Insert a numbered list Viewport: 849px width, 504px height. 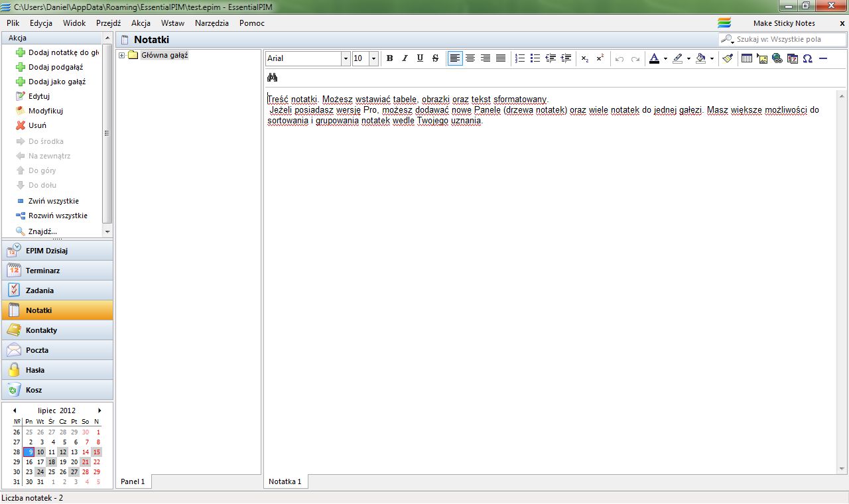coord(520,58)
